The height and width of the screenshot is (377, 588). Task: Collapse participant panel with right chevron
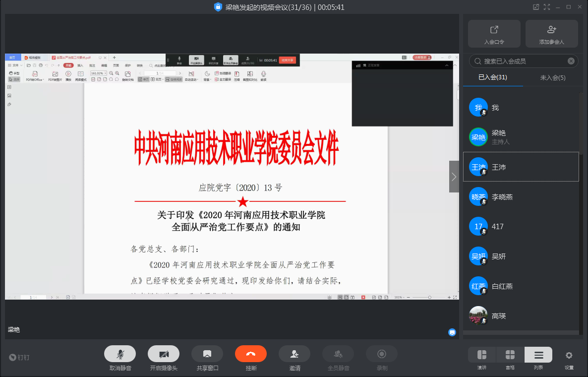click(x=454, y=177)
